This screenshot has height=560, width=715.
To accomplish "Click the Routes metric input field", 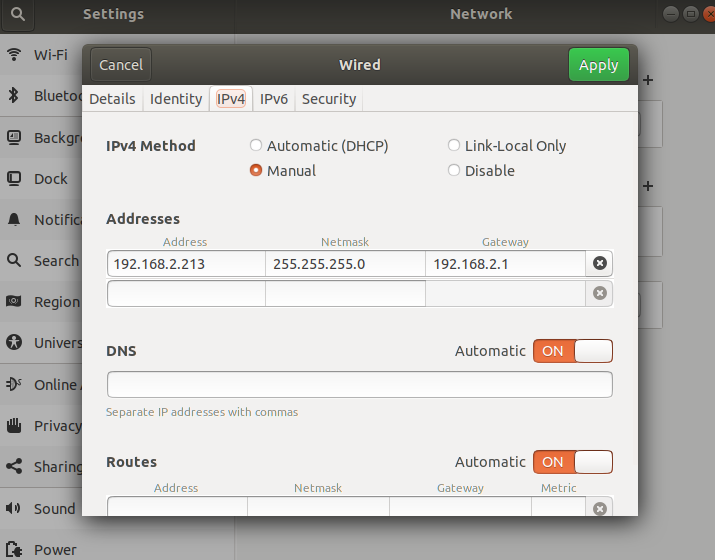I will [559, 507].
